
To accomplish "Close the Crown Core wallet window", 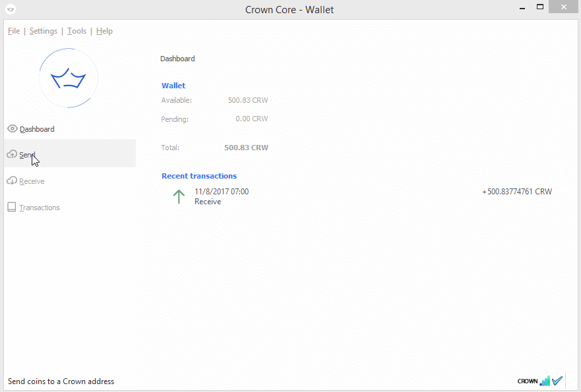I will (x=564, y=7).
